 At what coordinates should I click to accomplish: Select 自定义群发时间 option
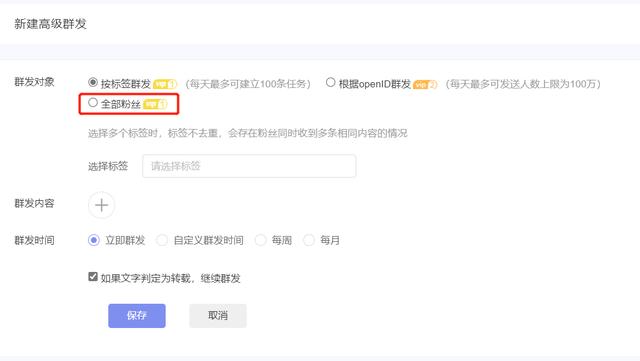[162, 240]
